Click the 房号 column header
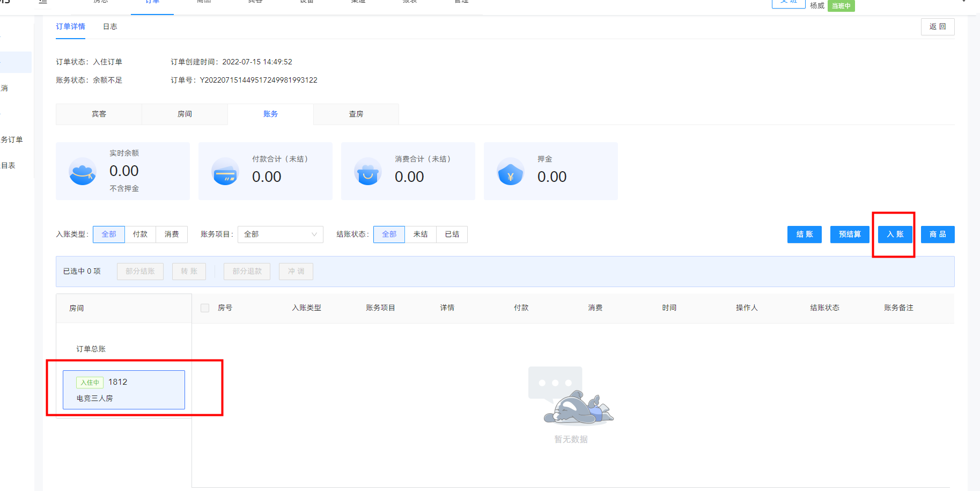Viewport: 980px width, 491px height. click(x=225, y=308)
